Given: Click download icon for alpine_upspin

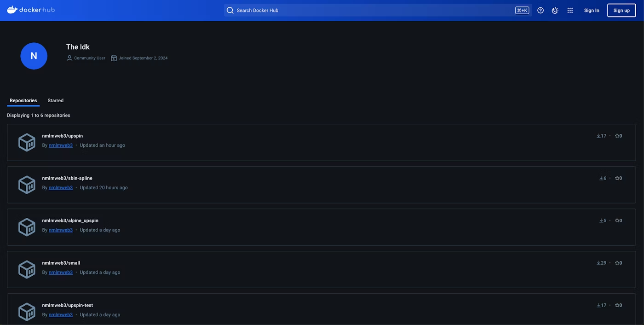Looking at the screenshot, I should pyautogui.click(x=602, y=221).
